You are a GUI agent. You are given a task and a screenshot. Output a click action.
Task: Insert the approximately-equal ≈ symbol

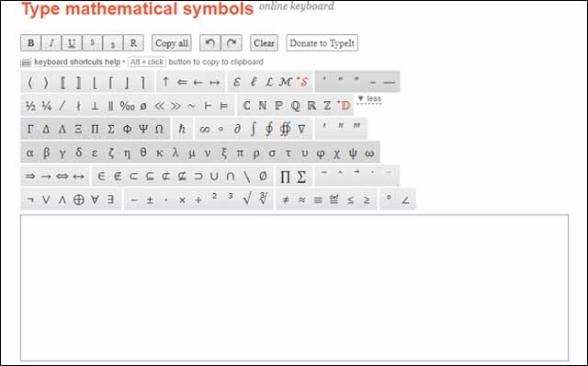(302, 200)
